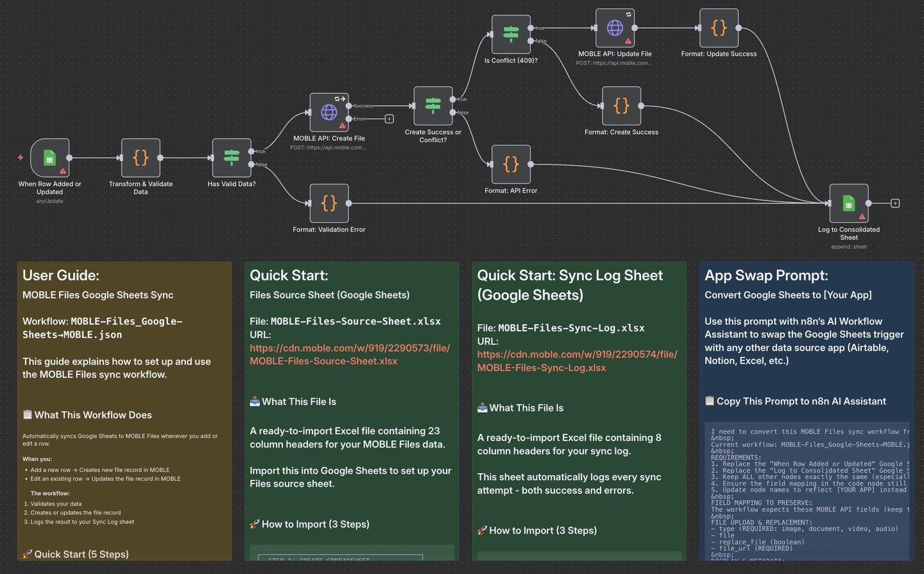The width and height of the screenshot is (924, 574).
Task: Open the Format: Validation Error node
Action: coord(329,204)
